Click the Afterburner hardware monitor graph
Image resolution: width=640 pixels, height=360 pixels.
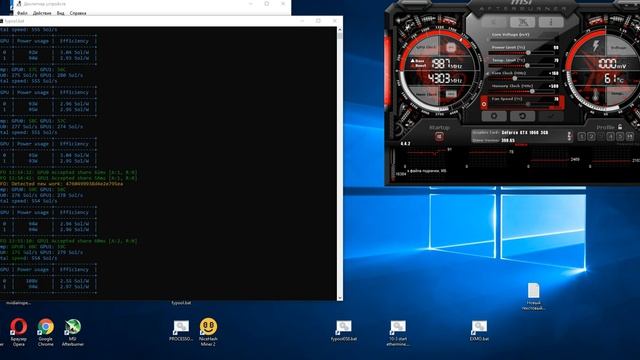[x=514, y=163]
